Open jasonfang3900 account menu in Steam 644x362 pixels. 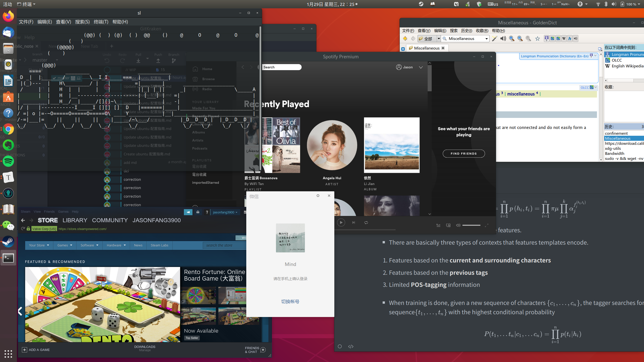[225, 212]
